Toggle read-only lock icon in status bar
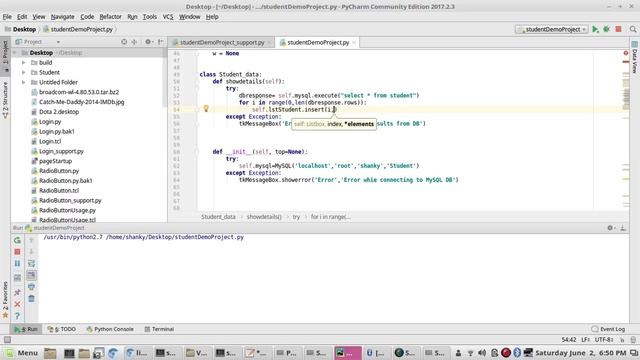640x360 pixels. (x=622, y=340)
